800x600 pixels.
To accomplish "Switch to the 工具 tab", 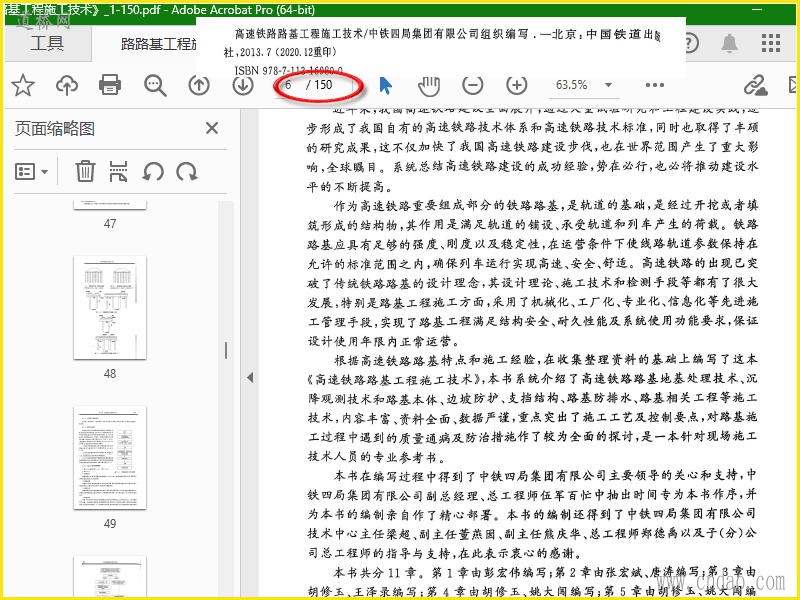I will 47,43.
